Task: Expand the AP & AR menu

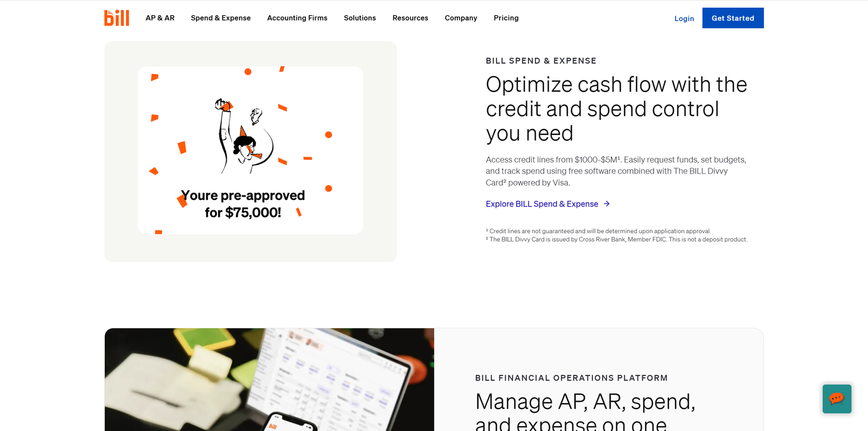Action: click(160, 18)
